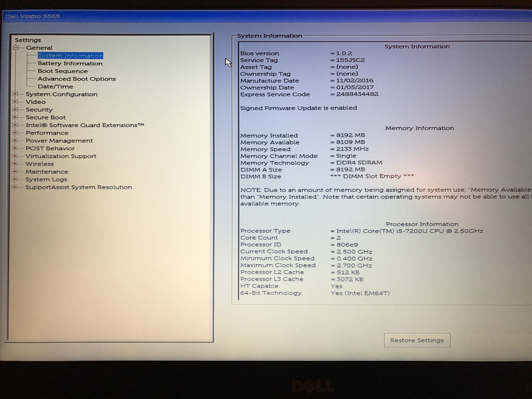
Task: Collapse the General tree node
Action: click(15, 48)
